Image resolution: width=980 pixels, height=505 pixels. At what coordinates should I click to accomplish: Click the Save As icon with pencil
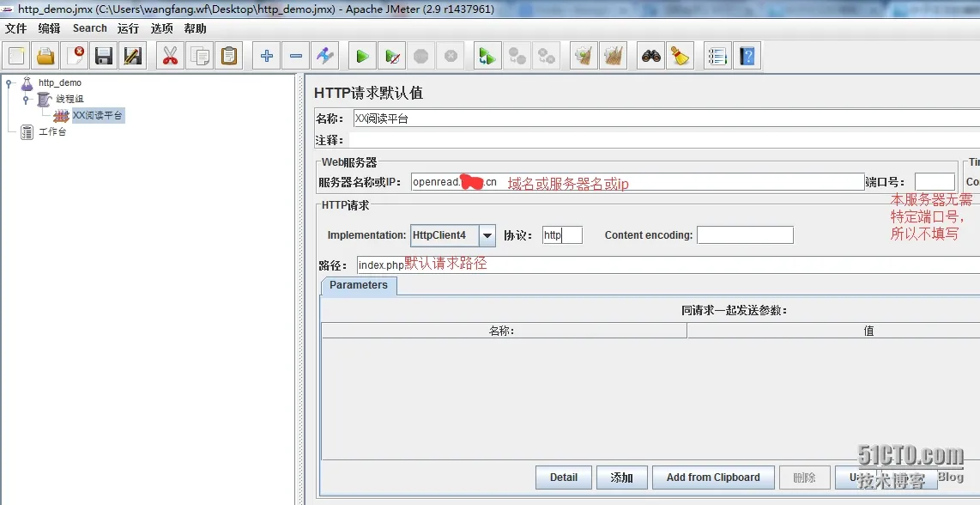132,57
